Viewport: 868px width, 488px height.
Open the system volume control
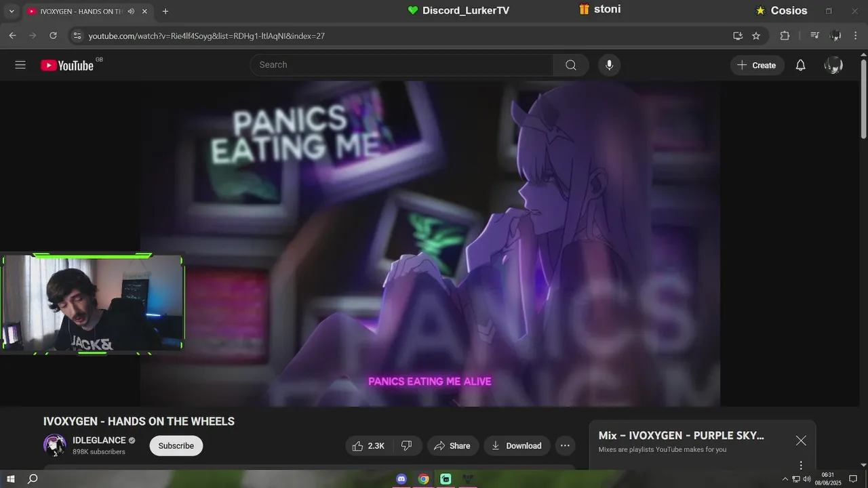pyautogui.click(x=807, y=479)
